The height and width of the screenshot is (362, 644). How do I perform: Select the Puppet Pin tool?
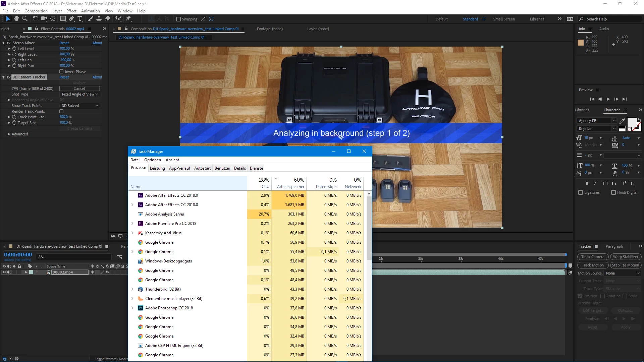(128, 19)
